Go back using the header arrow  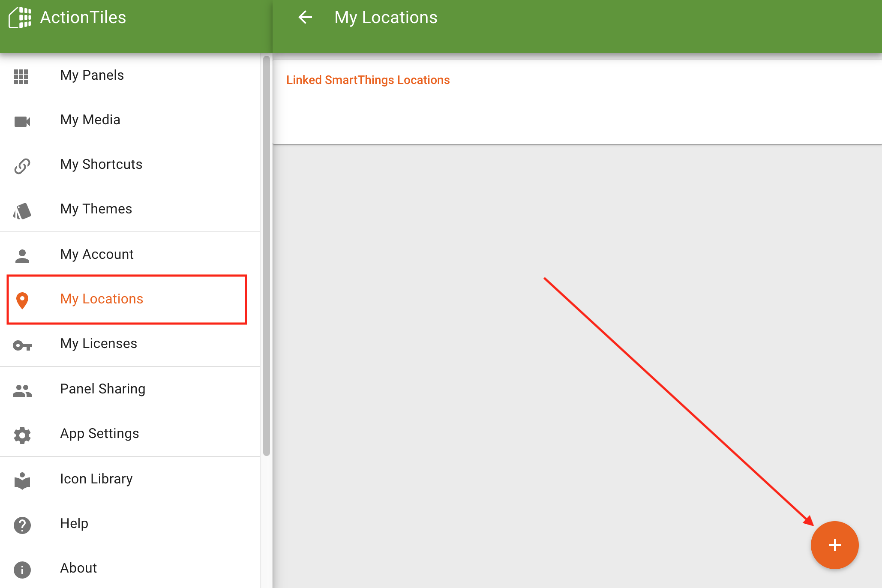[305, 18]
